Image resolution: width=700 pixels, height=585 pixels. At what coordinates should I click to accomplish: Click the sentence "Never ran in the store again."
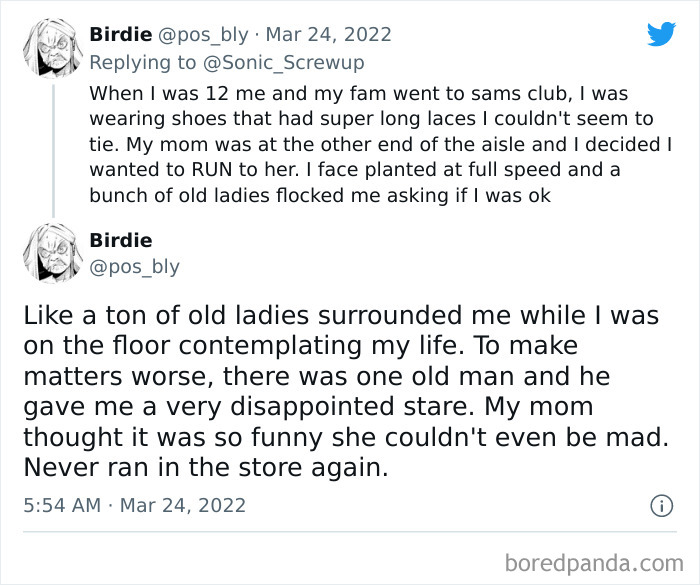point(204,465)
